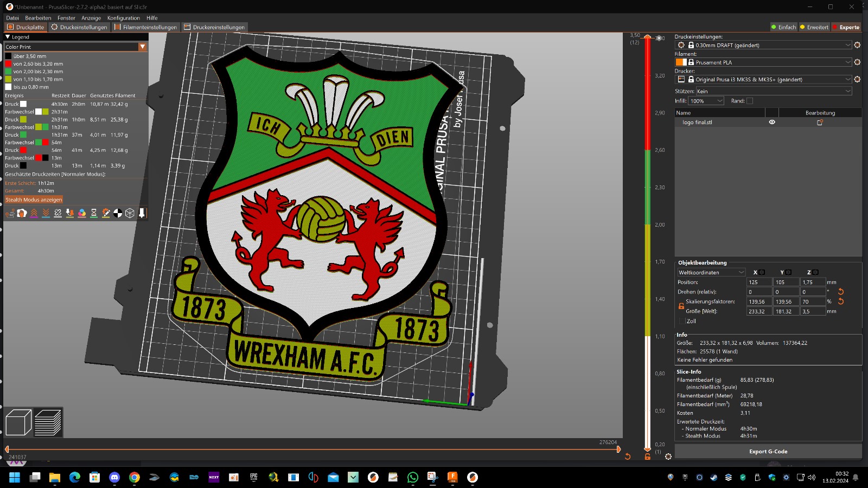Open the Konfiguration menu

123,18
